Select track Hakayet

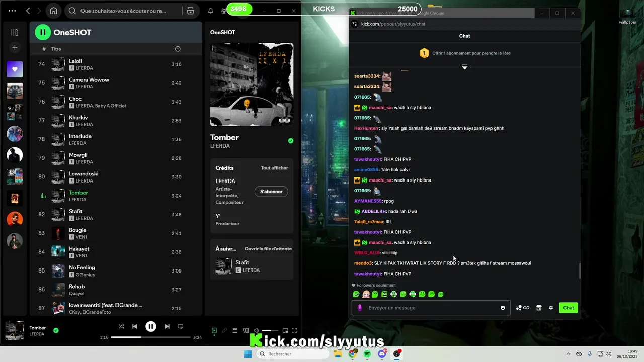point(116,252)
